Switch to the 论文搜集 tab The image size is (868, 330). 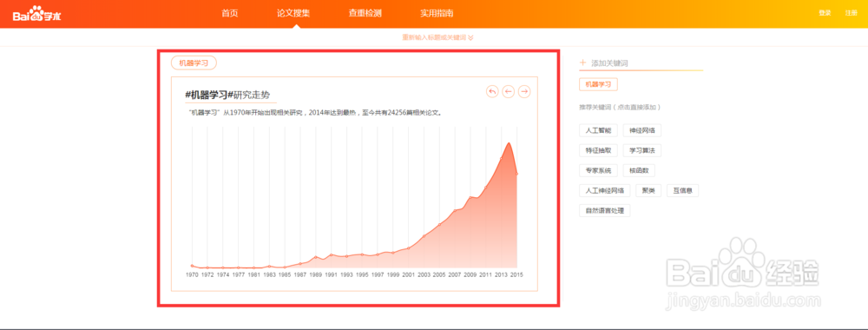[x=293, y=13]
